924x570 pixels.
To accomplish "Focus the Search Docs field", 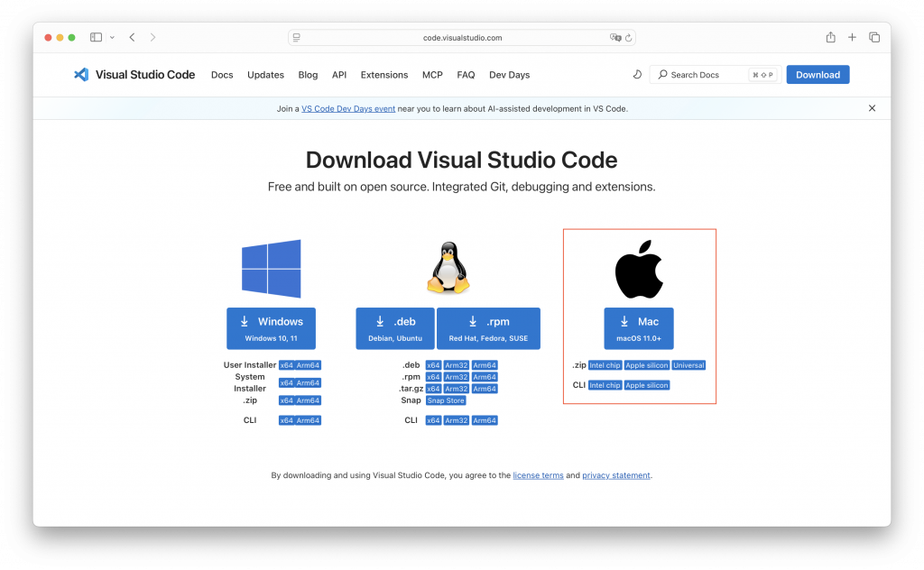I will tap(715, 75).
